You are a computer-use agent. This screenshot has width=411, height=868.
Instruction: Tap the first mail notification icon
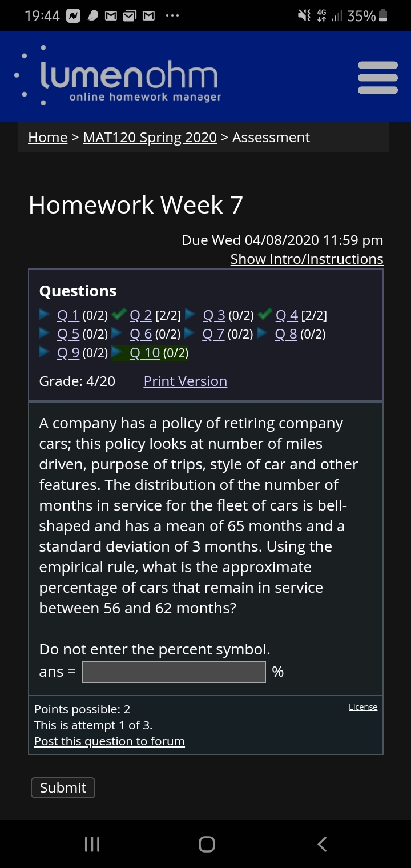[110, 16]
